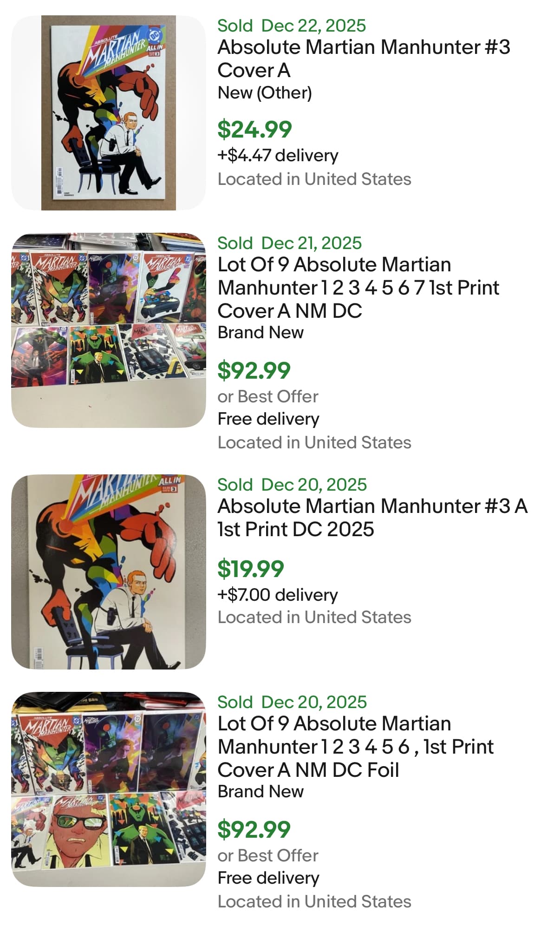Click the $92.99 price on the Dec 21 listing
Viewport: 560px width, 926px height.
(x=254, y=370)
